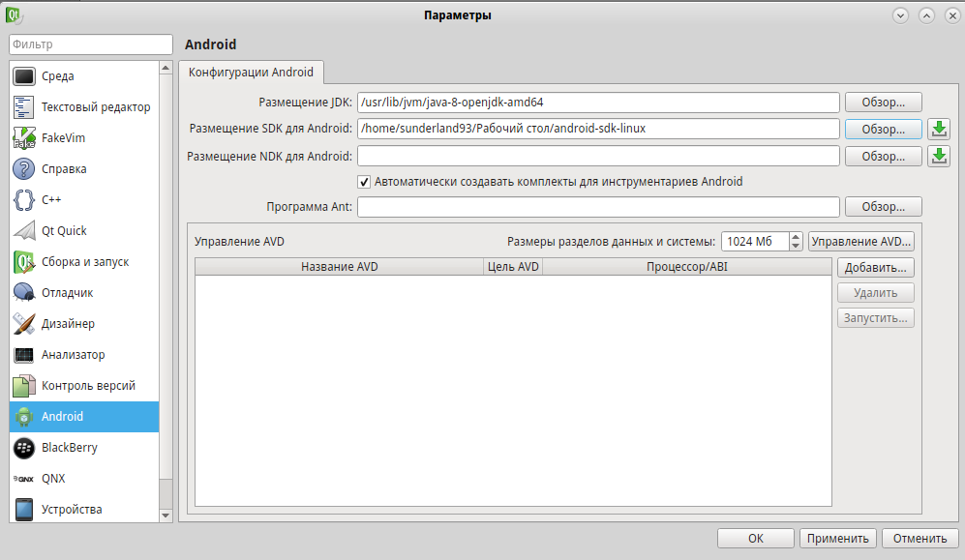965x560 pixels.
Task: Download Android SDK via green arrow icon
Action: coord(939,129)
